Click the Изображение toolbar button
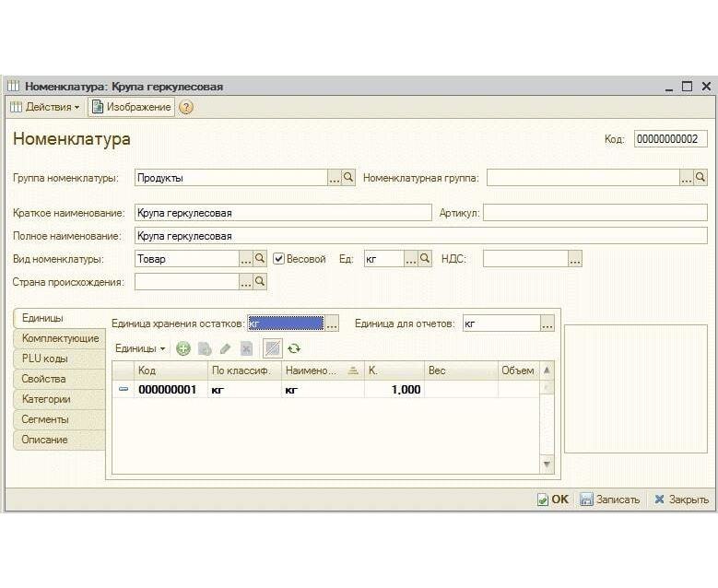Screen dimensions: 718x588 131,107
